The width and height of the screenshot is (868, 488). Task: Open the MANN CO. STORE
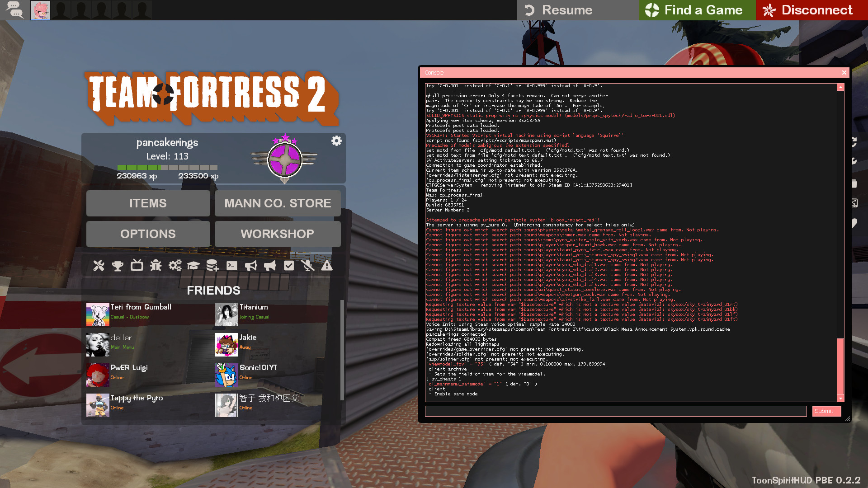(277, 203)
